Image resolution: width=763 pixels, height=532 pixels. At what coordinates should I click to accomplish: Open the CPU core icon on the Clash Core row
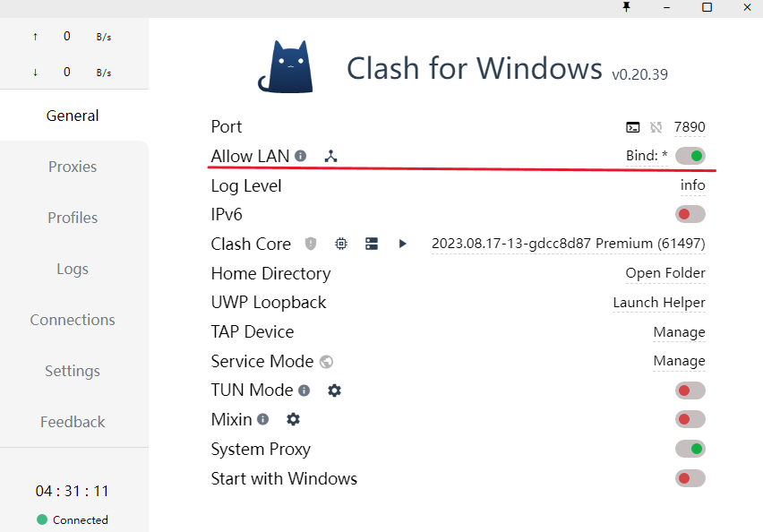coord(340,244)
